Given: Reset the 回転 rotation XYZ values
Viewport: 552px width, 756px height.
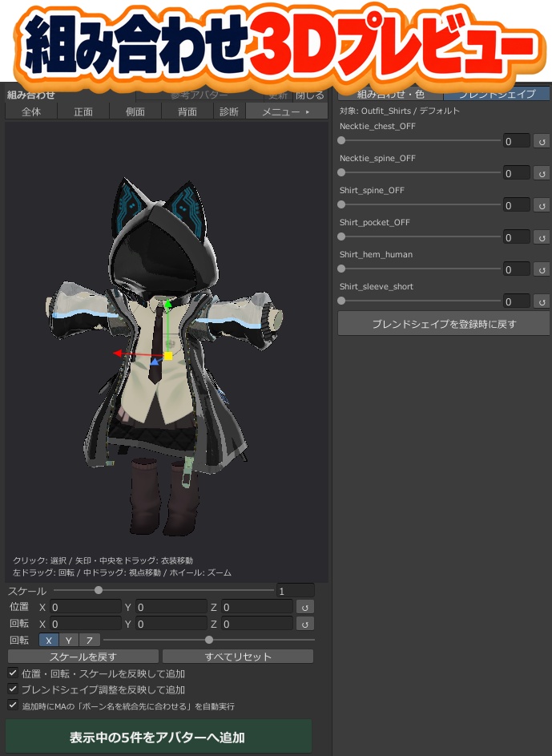Looking at the screenshot, I should (305, 624).
